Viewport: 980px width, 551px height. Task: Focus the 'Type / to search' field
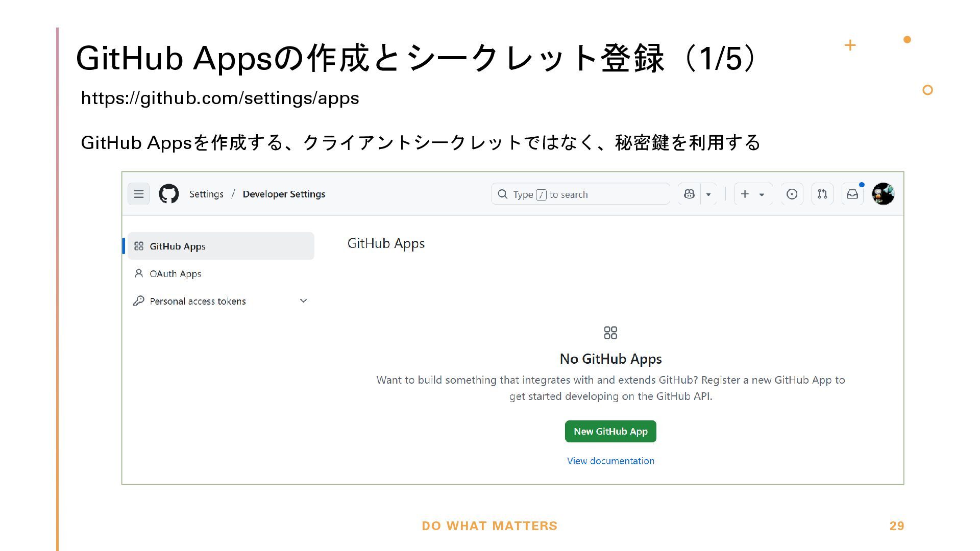580,194
